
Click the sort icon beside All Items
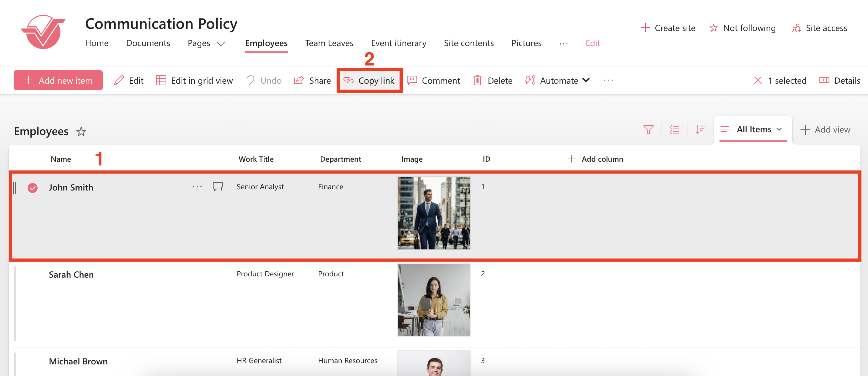(x=701, y=129)
